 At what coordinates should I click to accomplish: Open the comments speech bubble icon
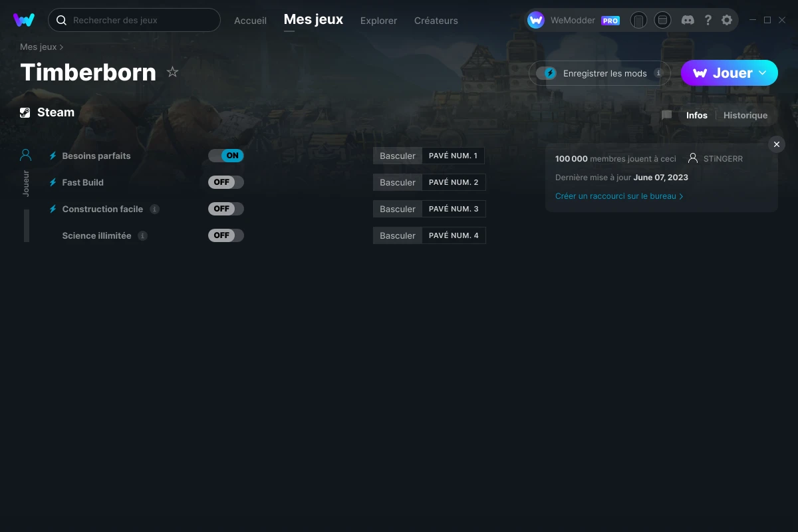[x=666, y=115]
